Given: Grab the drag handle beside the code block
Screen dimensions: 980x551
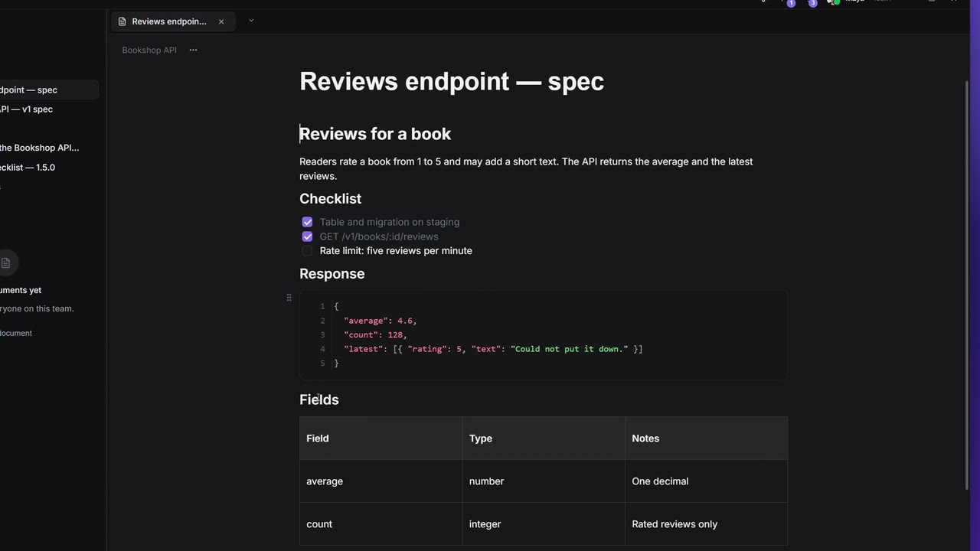Looking at the screenshot, I should (x=289, y=297).
